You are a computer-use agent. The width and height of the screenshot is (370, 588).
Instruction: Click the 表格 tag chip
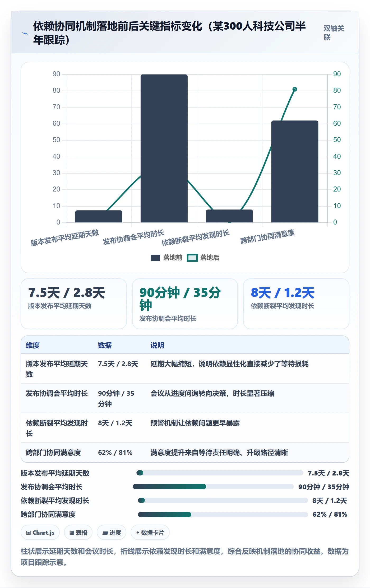coord(78,533)
